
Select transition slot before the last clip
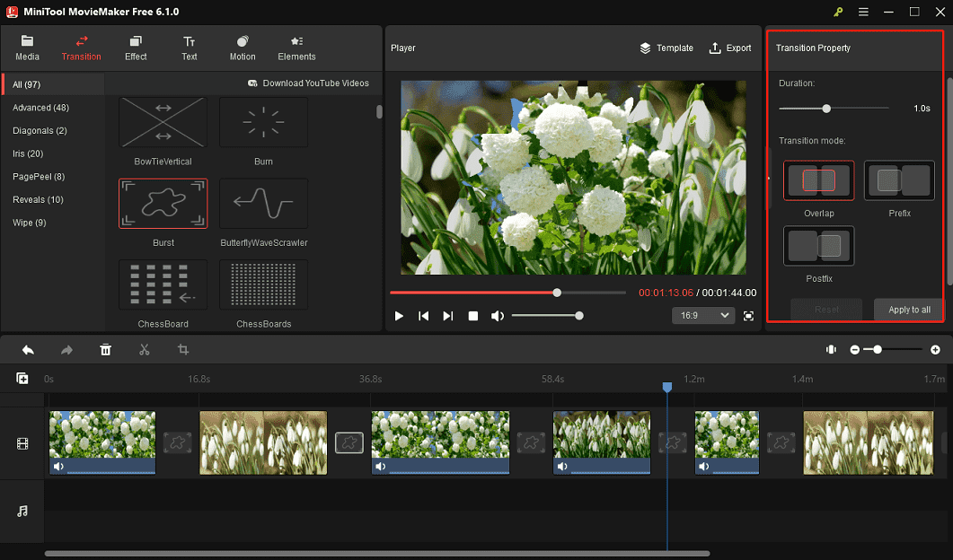tap(781, 442)
